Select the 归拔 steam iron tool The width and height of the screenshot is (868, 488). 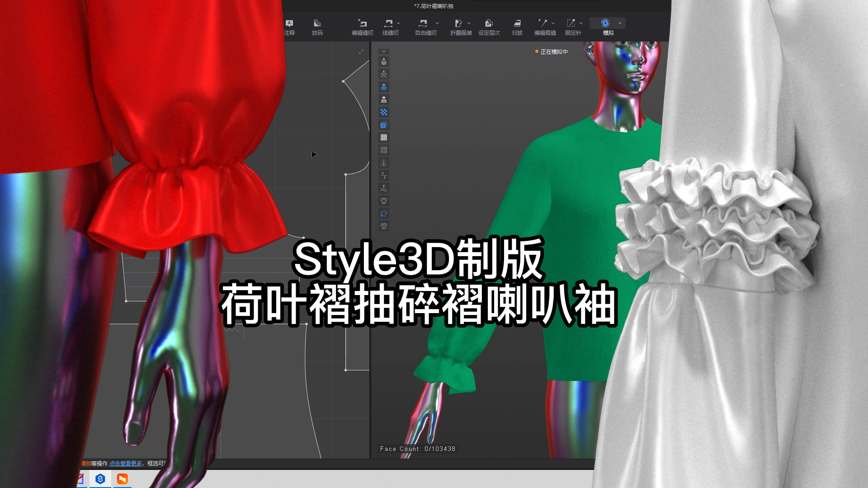[x=517, y=27]
